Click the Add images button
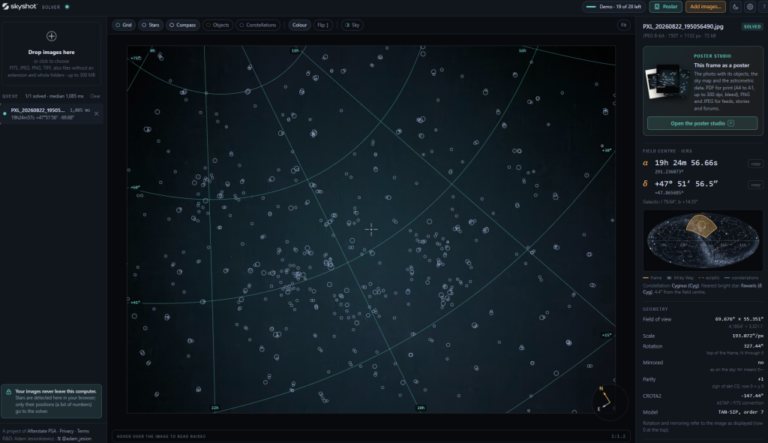The width and height of the screenshot is (768, 443). (x=705, y=6)
